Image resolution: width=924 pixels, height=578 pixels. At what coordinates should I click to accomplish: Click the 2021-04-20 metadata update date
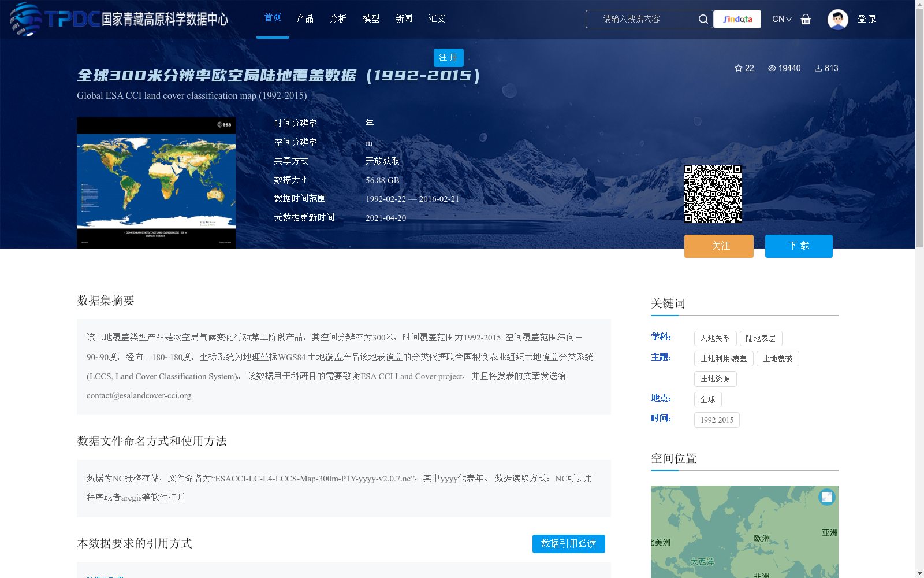pos(386,218)
